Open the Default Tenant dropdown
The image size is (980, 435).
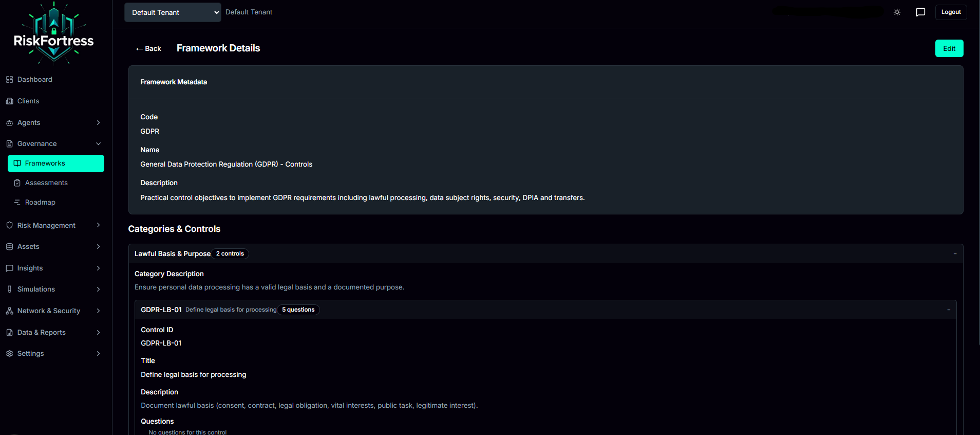coord(173,12)
